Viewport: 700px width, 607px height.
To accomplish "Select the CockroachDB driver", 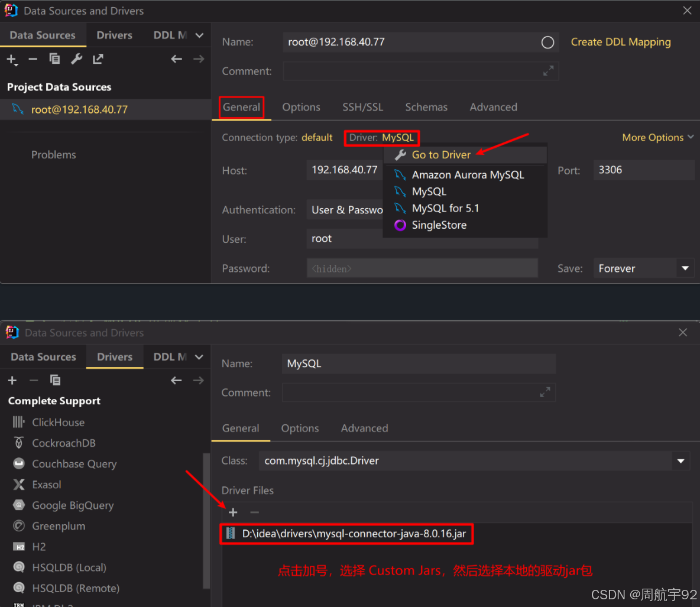I will (x=63, y=443).
